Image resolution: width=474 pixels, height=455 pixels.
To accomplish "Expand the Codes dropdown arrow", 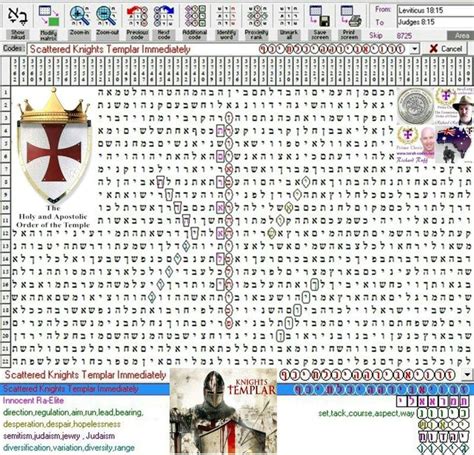I will click(x=414, y=49).
